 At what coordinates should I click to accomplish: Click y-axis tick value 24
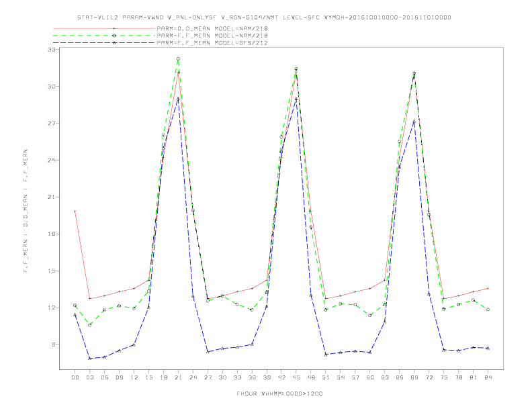52,160
